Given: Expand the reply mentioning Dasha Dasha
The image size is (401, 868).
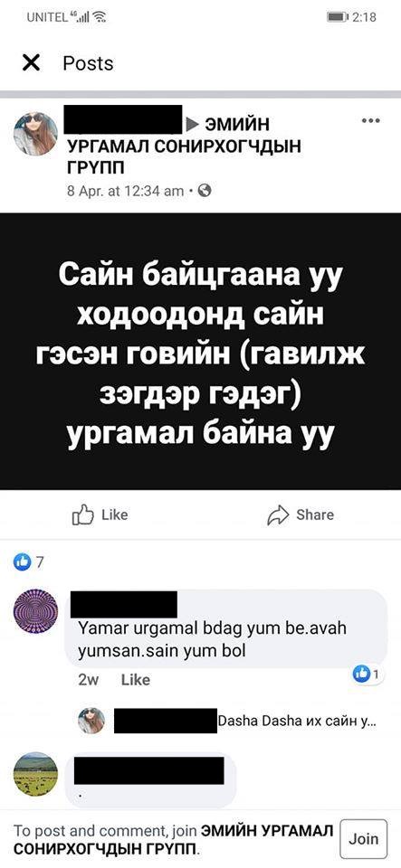Looking at the screenshot, I should click(299, 722).
